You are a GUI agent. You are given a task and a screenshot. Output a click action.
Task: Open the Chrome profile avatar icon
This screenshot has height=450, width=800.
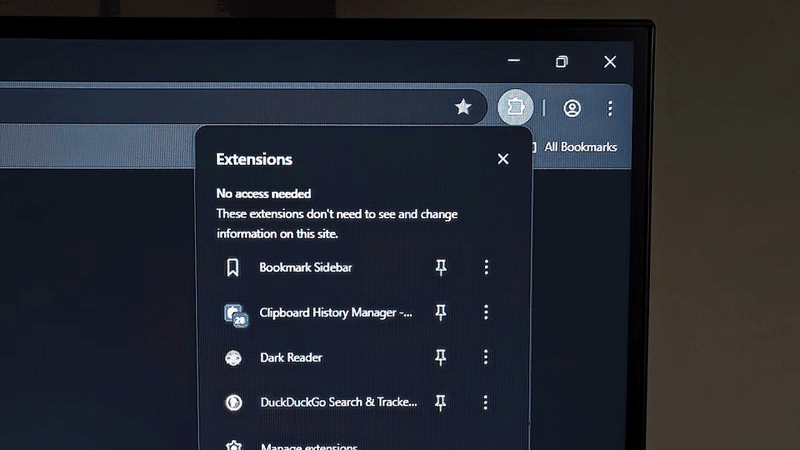click(x=572, y=108)
